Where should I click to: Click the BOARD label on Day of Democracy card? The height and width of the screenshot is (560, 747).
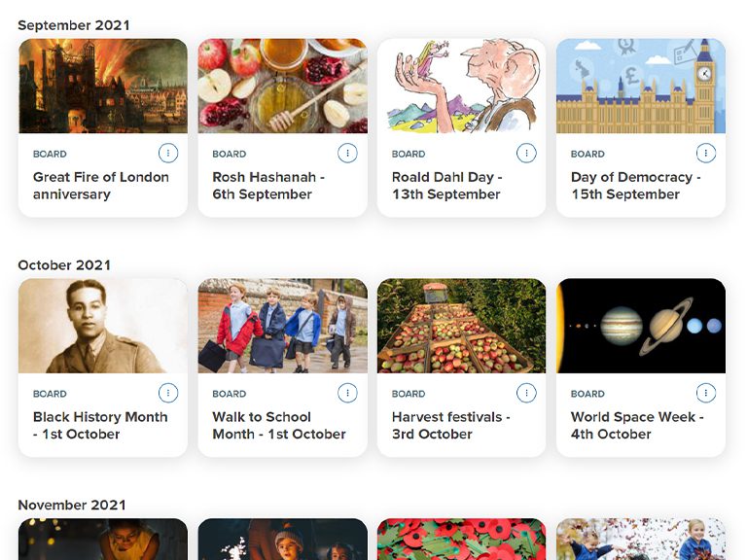(x=587, y=155)
